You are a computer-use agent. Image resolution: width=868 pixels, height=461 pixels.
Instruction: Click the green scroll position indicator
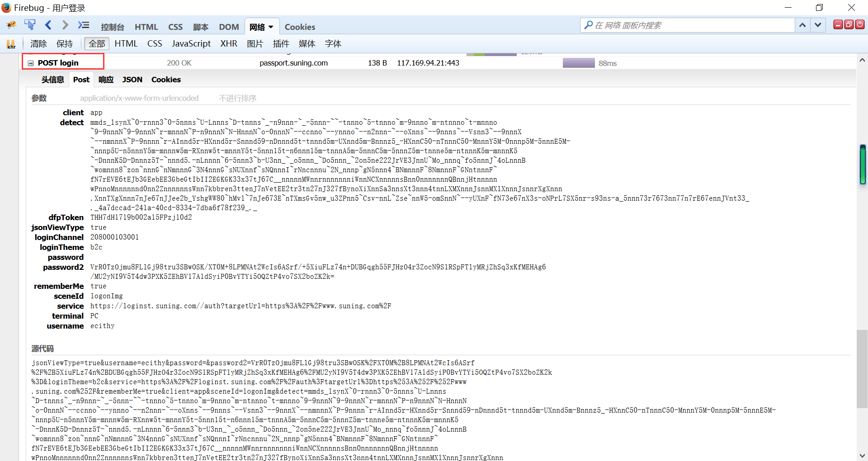pos(863,165)
